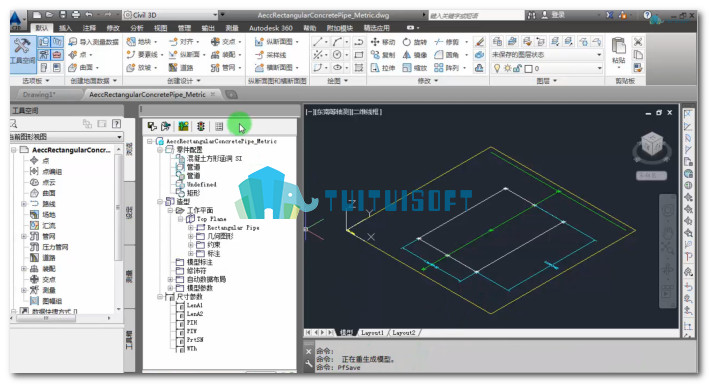
Task: Select the 复制 Copy tool in modify panel
Action: click(383, 55)
